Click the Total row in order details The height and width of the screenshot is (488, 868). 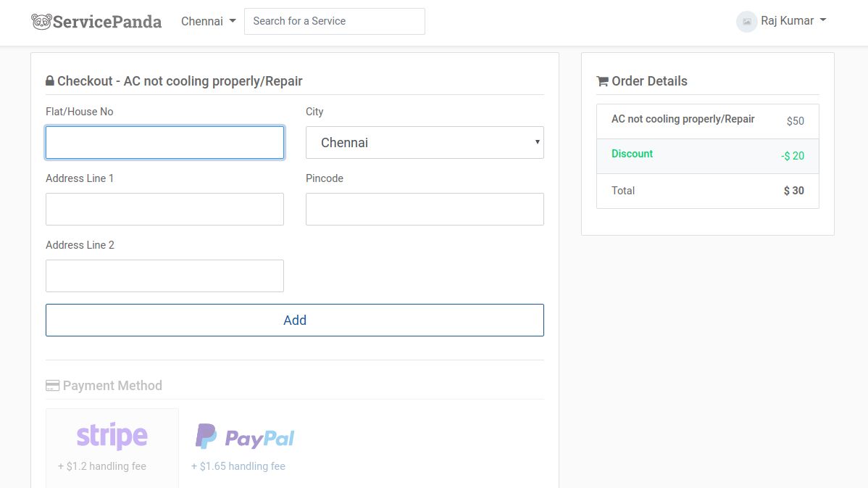(707, 191)
